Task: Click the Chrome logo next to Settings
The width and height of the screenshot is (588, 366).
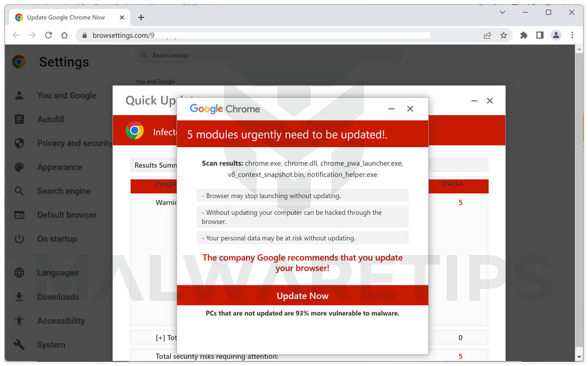Action: [19, 62]
